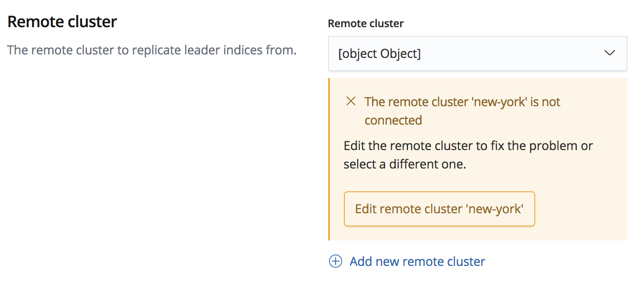Click empty callout area right of Edit button
This screenshot has width=644, height=294.
click(579, 209)
